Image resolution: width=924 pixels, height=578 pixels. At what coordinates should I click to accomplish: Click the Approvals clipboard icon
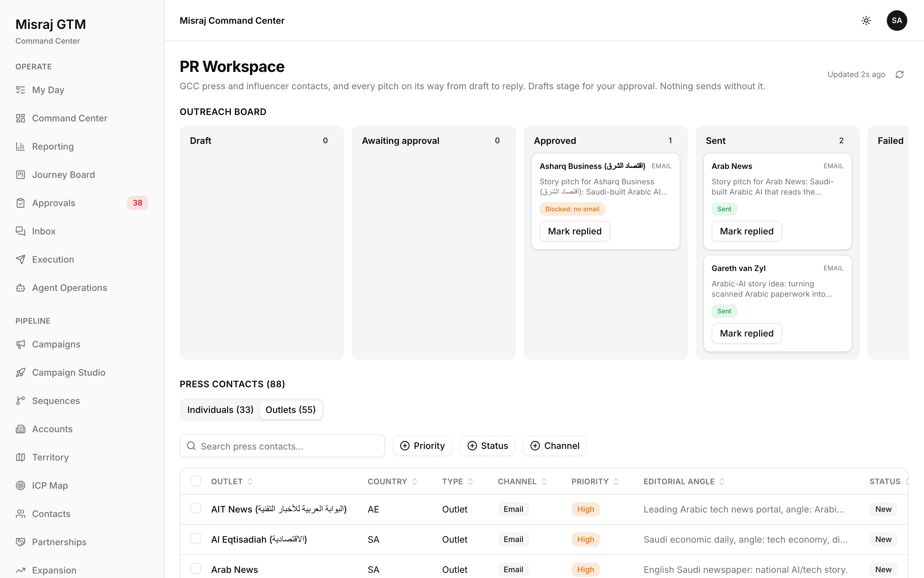click(x=21, y=203)
